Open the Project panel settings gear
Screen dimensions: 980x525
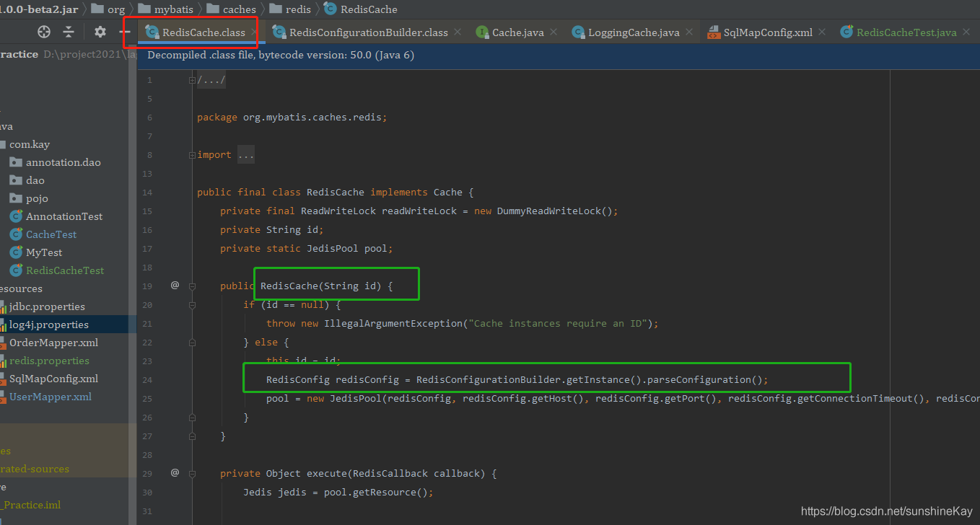pos(100,32)
